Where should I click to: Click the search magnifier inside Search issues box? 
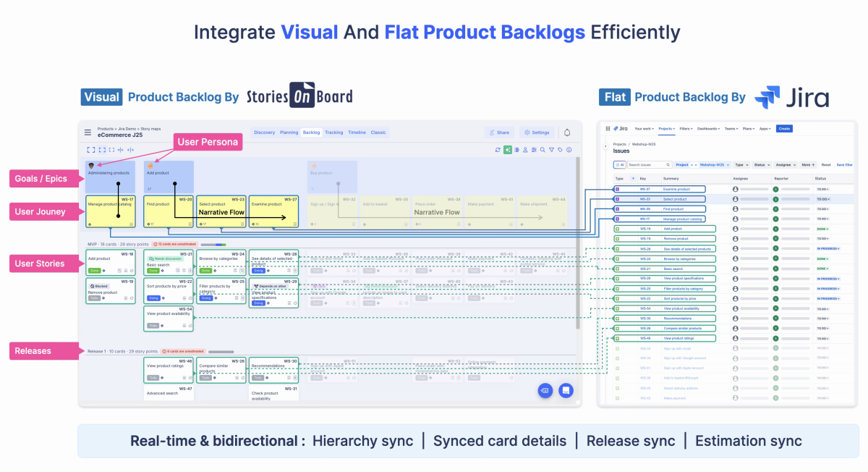pos(668,165)
